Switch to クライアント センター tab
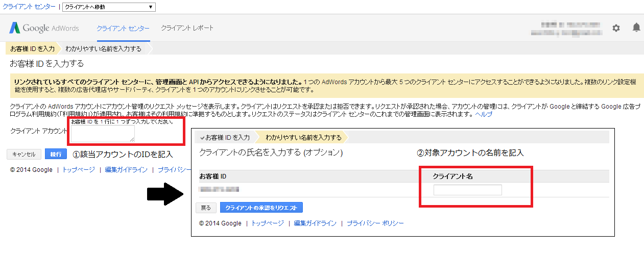Viewport: 644px width, 254px height. [123, 28]
